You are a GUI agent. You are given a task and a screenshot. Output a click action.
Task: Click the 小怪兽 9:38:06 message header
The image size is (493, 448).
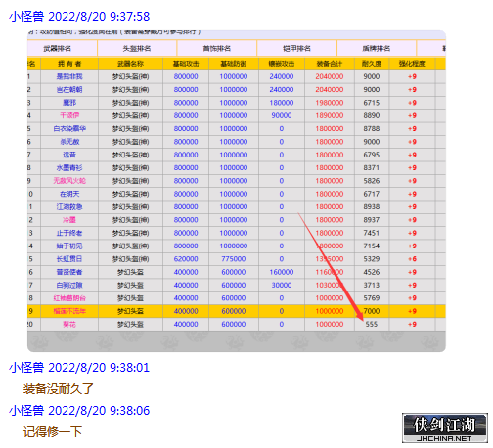79,410
